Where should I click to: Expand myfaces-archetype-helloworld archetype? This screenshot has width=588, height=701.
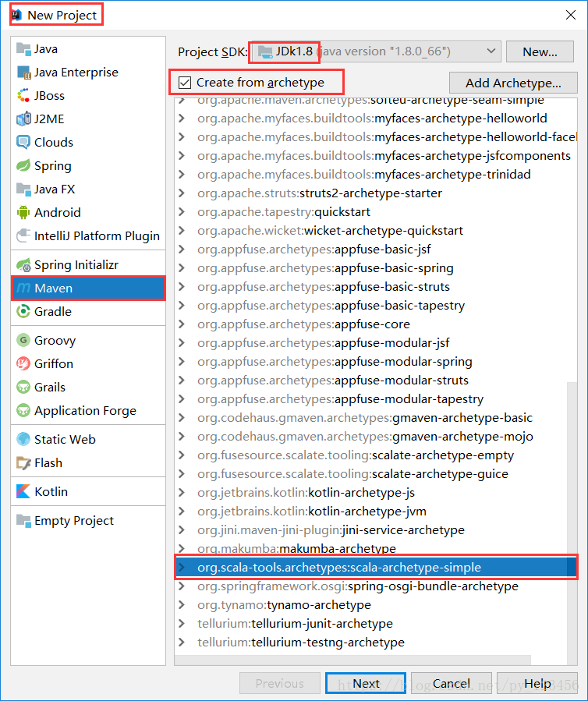(x=182, y=118)
